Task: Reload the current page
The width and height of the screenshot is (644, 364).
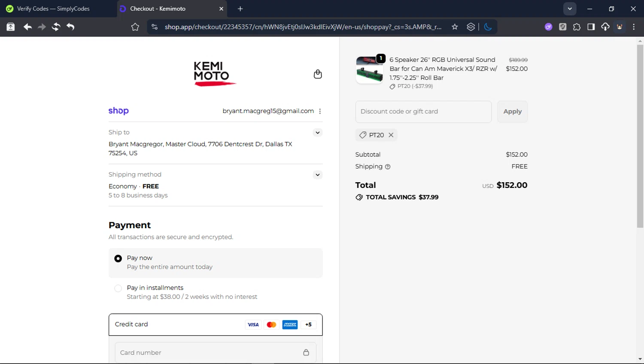Action: click(x=56, y=27)
